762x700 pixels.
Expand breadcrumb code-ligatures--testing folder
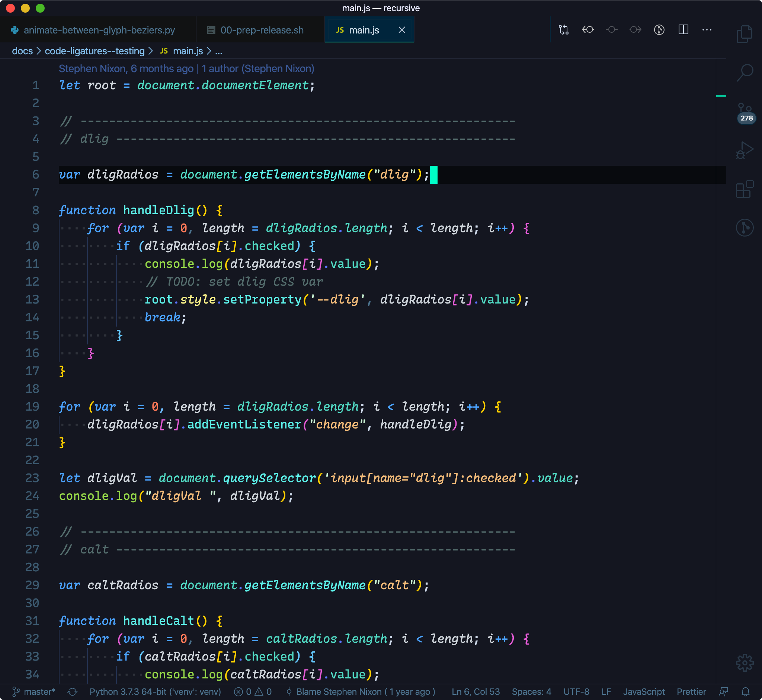coord(95,51)
